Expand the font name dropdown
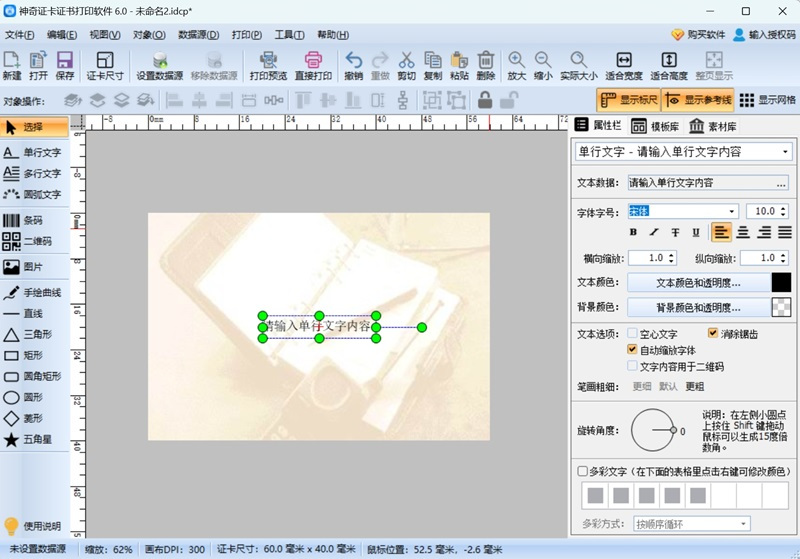The width and height of the screenshot is (800, 559). 732,212
